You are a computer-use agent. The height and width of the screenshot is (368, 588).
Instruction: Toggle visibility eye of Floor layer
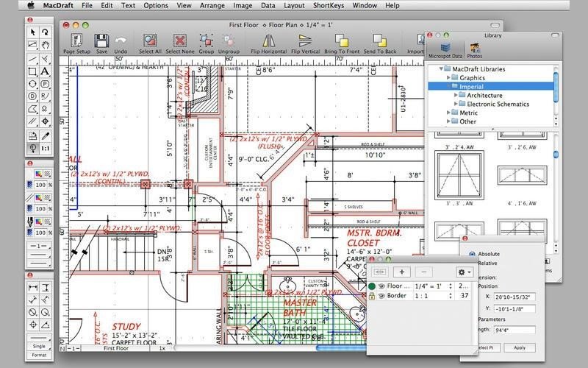[x=381, y=286]
